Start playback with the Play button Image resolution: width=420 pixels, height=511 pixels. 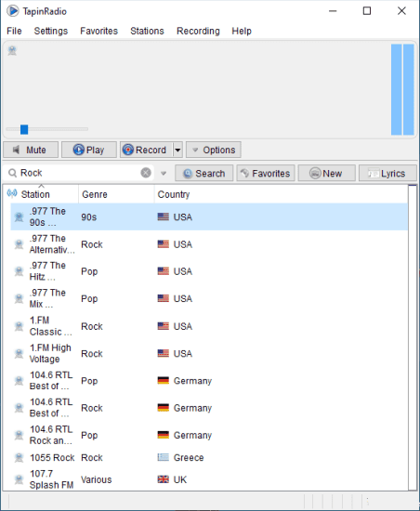(x=89, y=150)
